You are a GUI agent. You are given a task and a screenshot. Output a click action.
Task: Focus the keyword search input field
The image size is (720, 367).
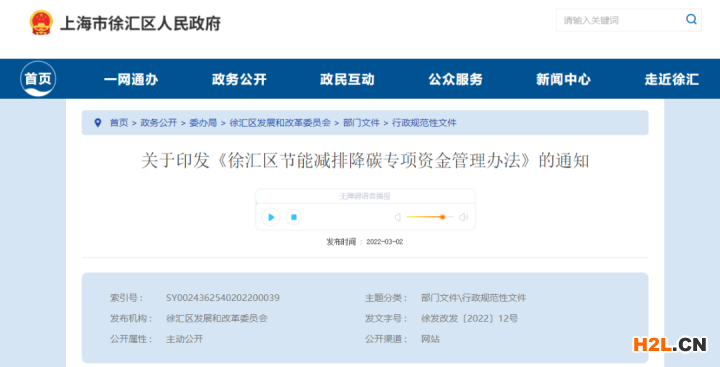tap(620, 20)
